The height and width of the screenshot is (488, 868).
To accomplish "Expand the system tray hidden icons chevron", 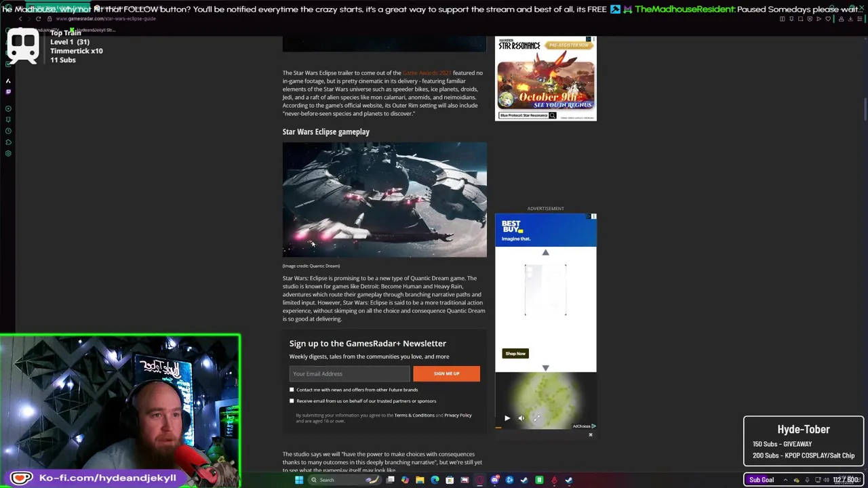I will pyautogui.click(x=785, y=480).
